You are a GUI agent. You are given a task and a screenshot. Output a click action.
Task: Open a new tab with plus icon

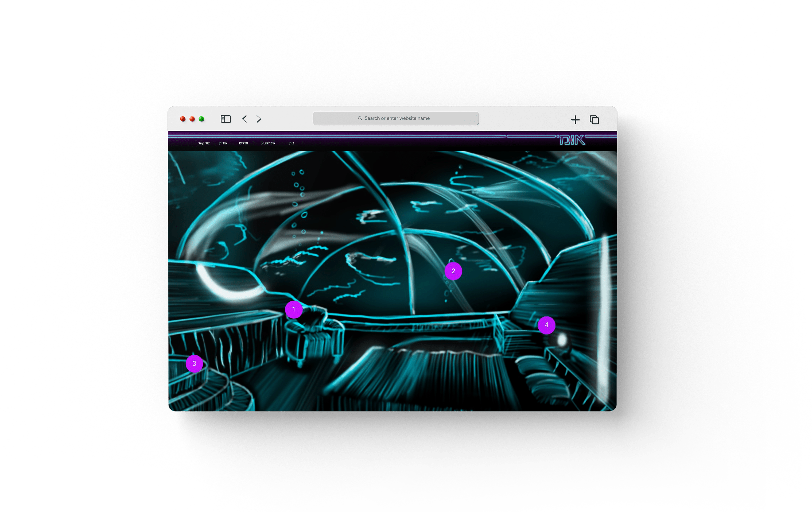(x=575, y=120)
